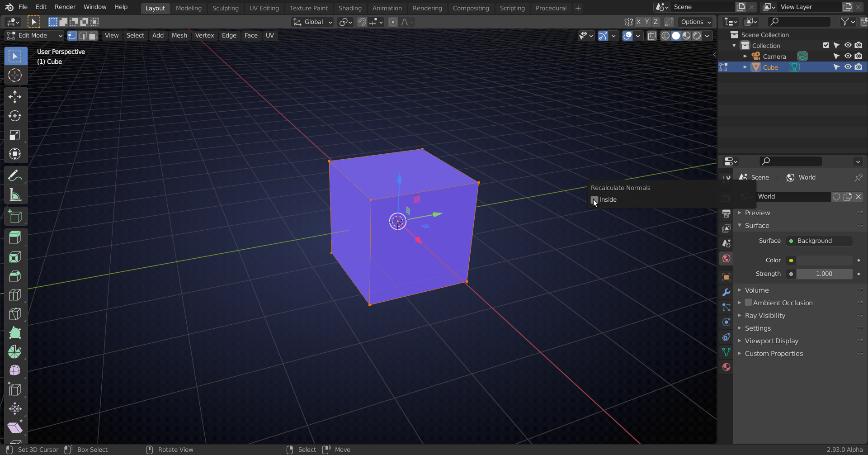
Task: Select the Move tool
Action: tap(15, 97)
